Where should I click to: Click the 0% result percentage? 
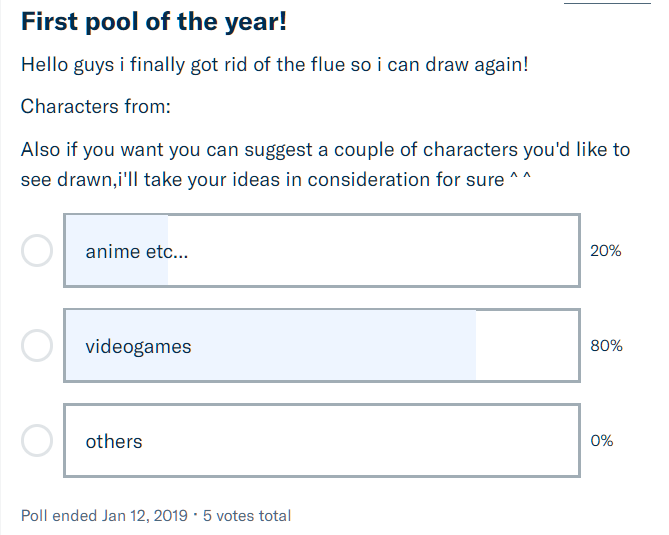pyautogui.click(x=602, y=441)
